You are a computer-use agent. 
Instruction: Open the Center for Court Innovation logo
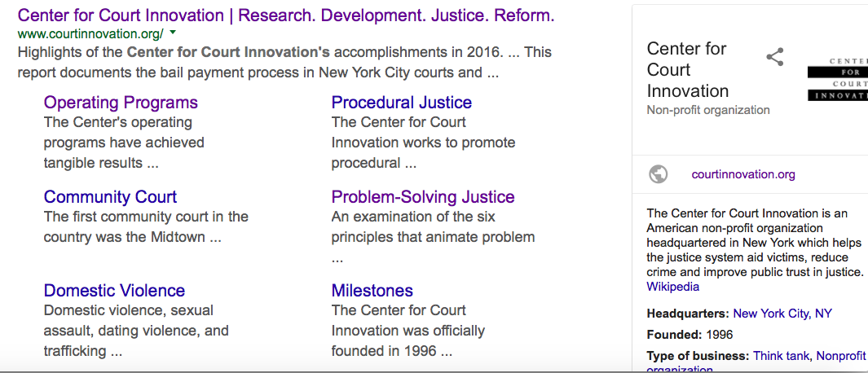click(837, 80)
